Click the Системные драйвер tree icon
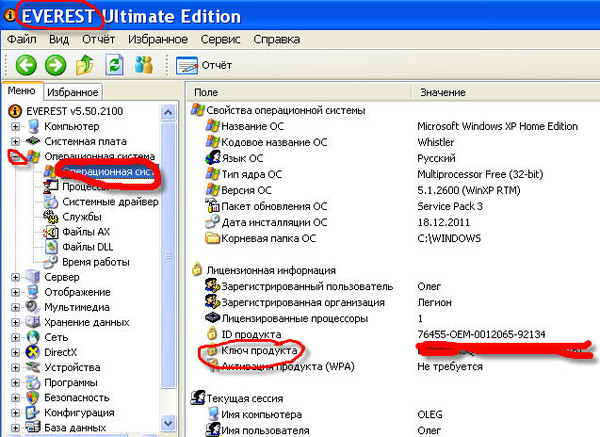The height and width of the screenshot is (437, 600). point(51,202)
